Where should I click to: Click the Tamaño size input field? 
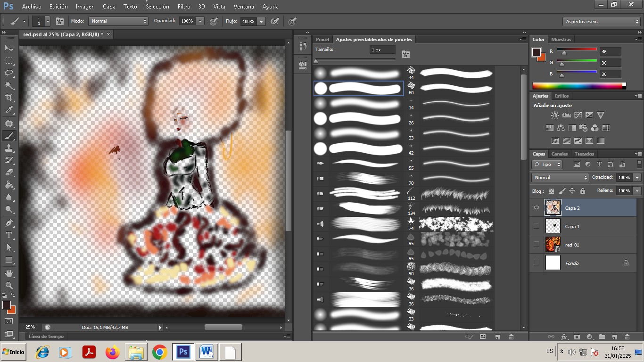[x=382, y=49]
